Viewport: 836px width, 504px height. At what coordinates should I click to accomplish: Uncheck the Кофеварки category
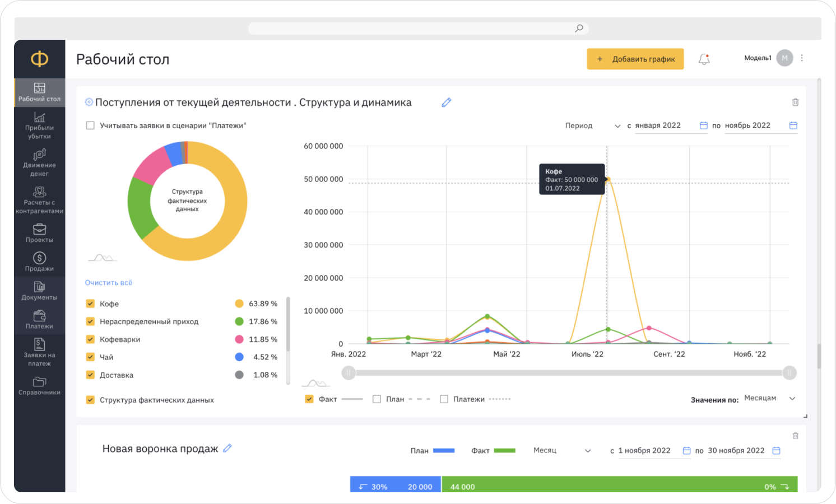[x=90, y=339]
